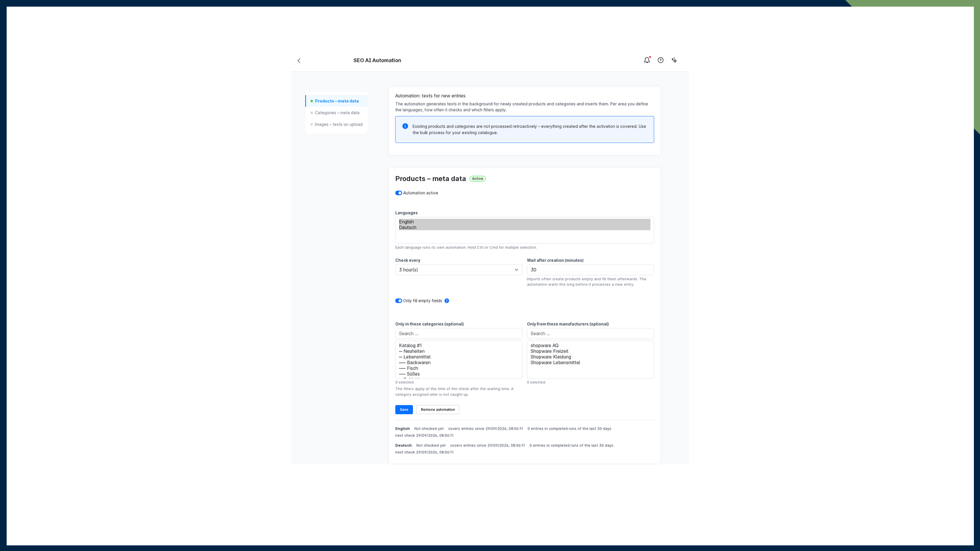Click the info icon beside Only fill empty fields
Image resolution: width=980 pixels, height=551 pixels.
coord(447,301)
